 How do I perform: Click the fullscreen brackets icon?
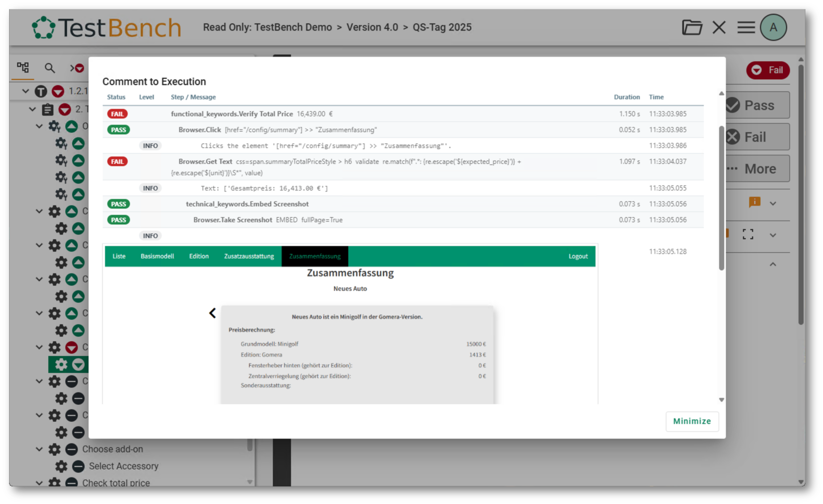coord(748,234)
